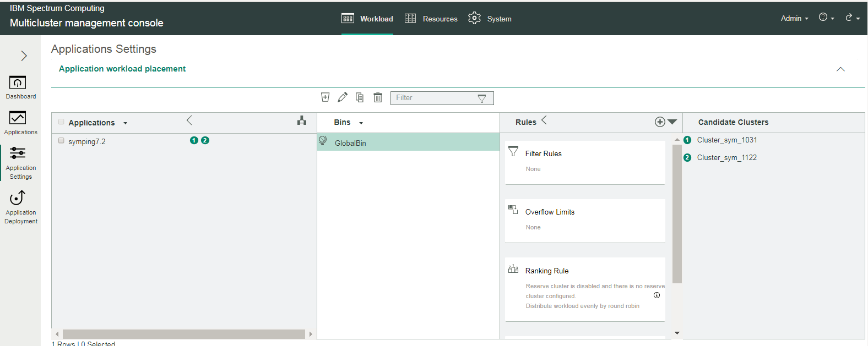
Task: Click the Ranking Rule info icon
Action: coord(657,295)
